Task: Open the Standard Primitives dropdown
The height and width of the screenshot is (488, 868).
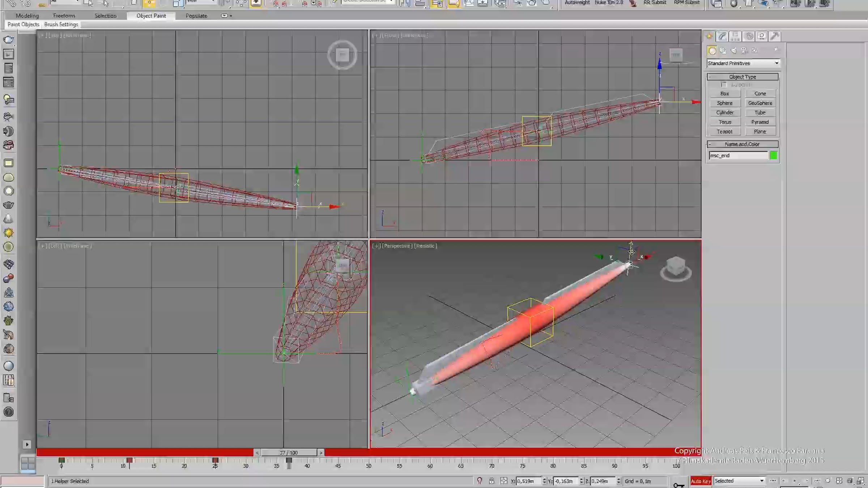Action: pyautogui.click(x=743, y=63)
